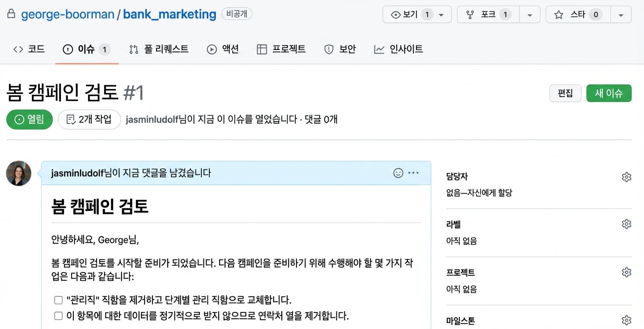Open the bank_marketing repository link
644x329 pixels.
[169, 14]
